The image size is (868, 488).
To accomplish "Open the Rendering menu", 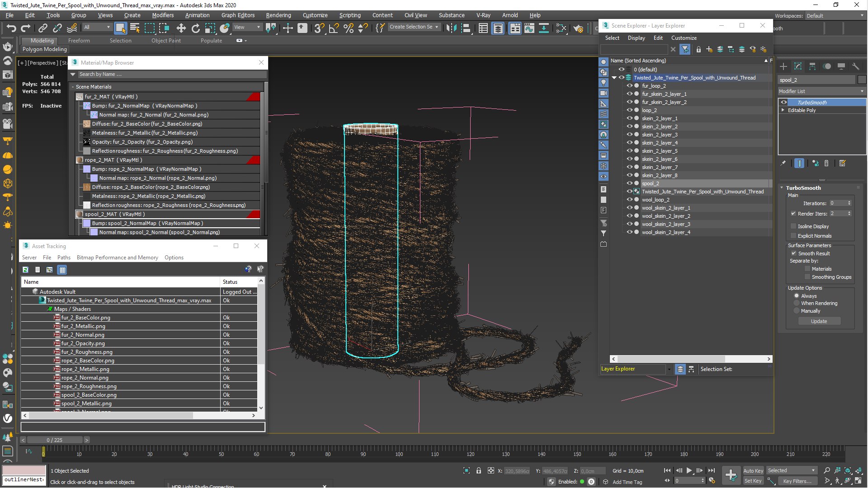I will (x=278, y=15).
